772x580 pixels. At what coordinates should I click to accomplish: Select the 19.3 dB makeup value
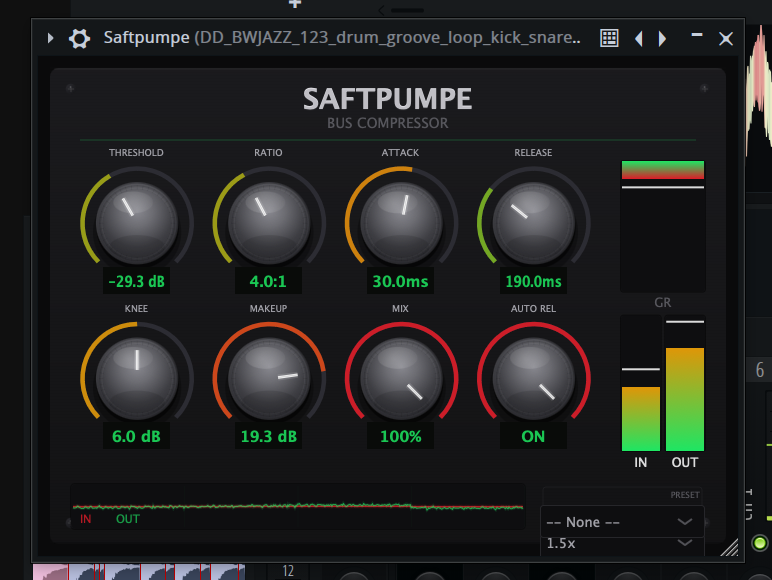268,436
